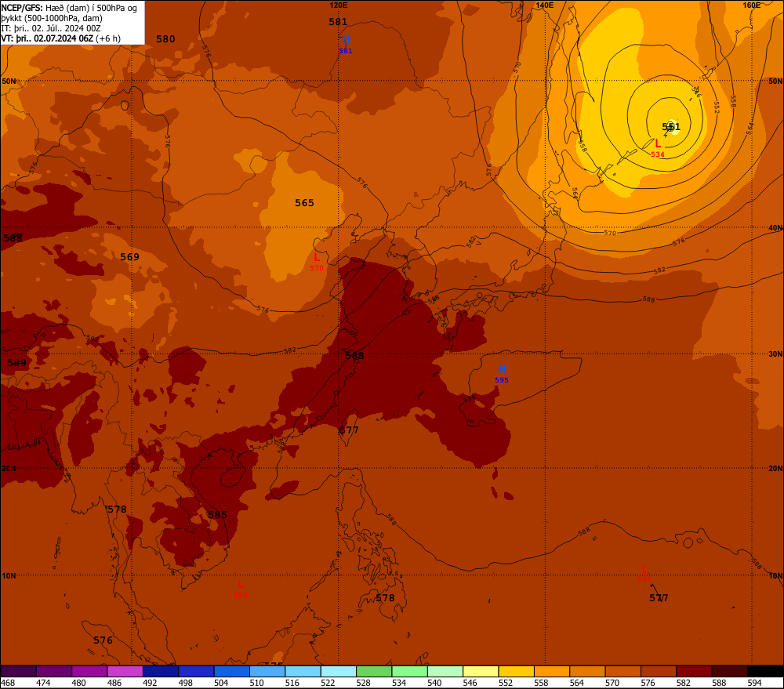Click the maroon legend swatch above 588
This screenshot has width=784, height=689.
[729, 672]
